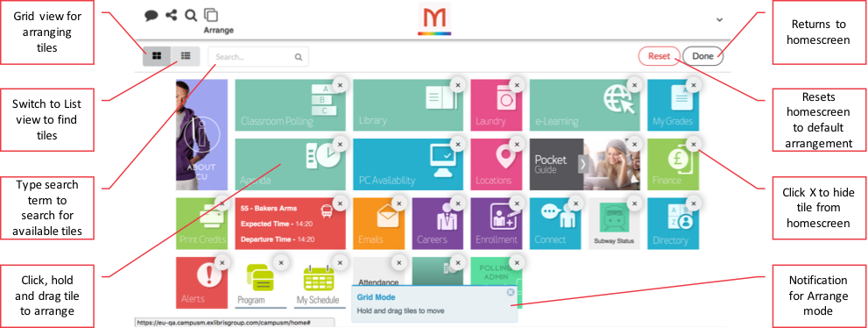Select the PC Availability tile
Image resolution: width=868 pixels, height=328 pixels.
[408, 165]
